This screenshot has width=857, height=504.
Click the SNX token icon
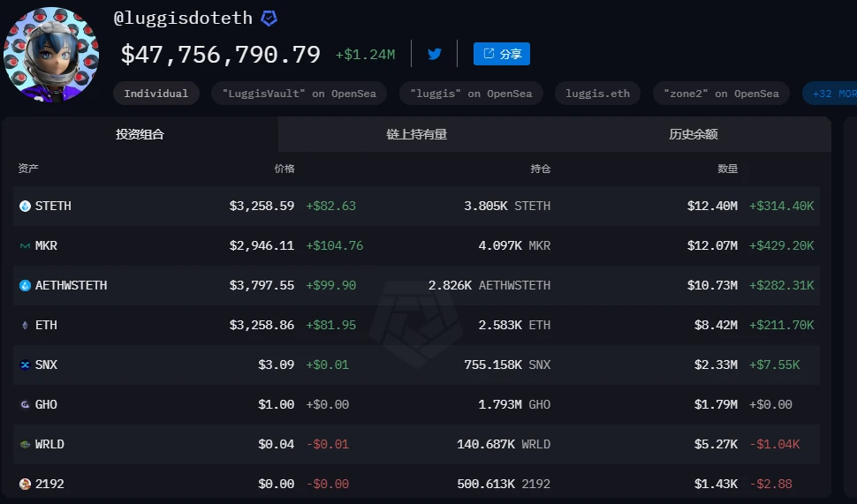point(25,365)
